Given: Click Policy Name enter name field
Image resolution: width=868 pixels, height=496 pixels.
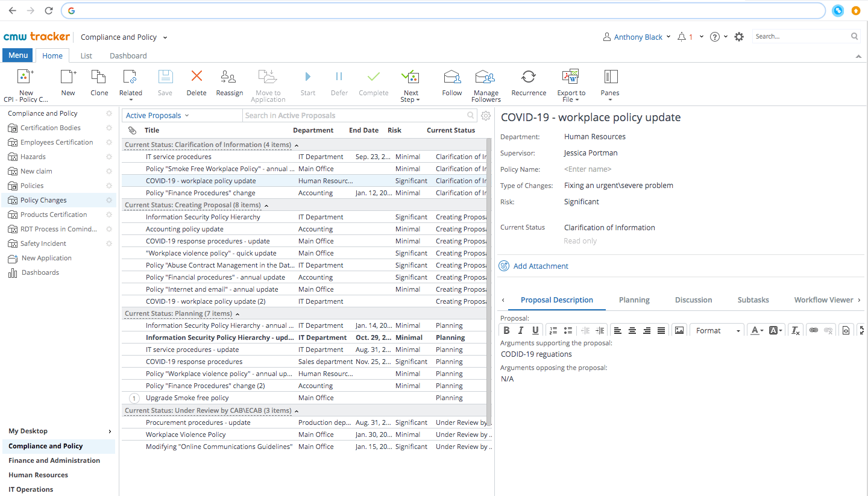Looking at the screenshot, I should (x=588, y=169).
